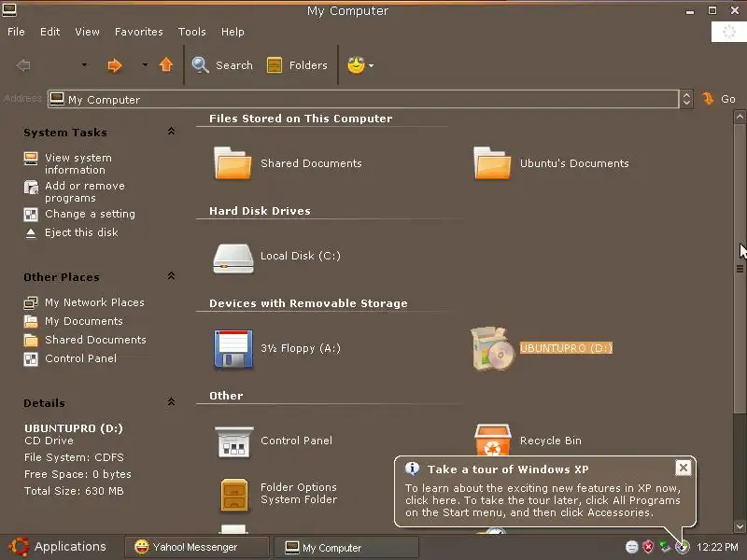Click View system information link
Viewport: 747px width, 560px height.
tap(78, 164)
